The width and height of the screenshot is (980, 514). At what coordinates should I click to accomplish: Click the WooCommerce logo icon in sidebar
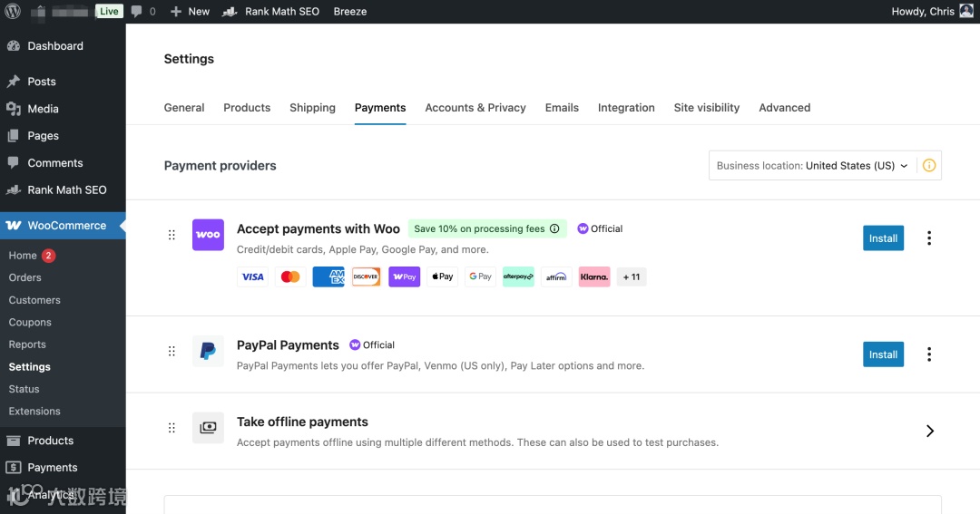[13, 226]
